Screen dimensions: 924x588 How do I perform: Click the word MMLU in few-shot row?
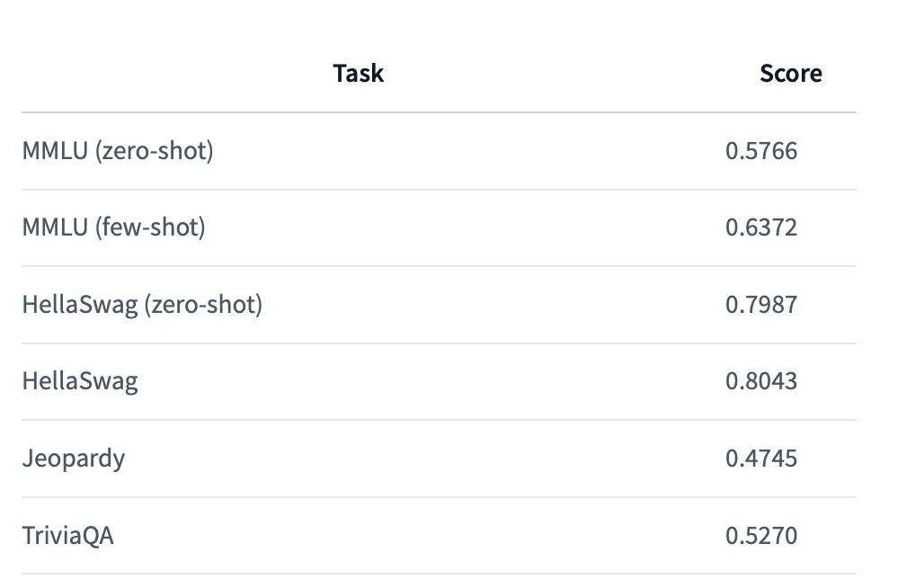pyautogui.click(x=56, y=227)
